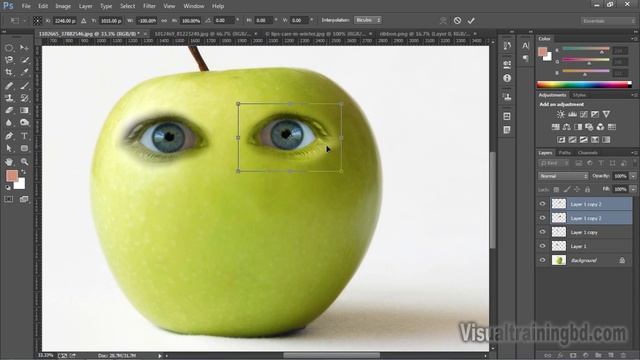The width and height of the screenshot is (640, 360).
Task: Select the Crop tool
Action: coord(9,73)
